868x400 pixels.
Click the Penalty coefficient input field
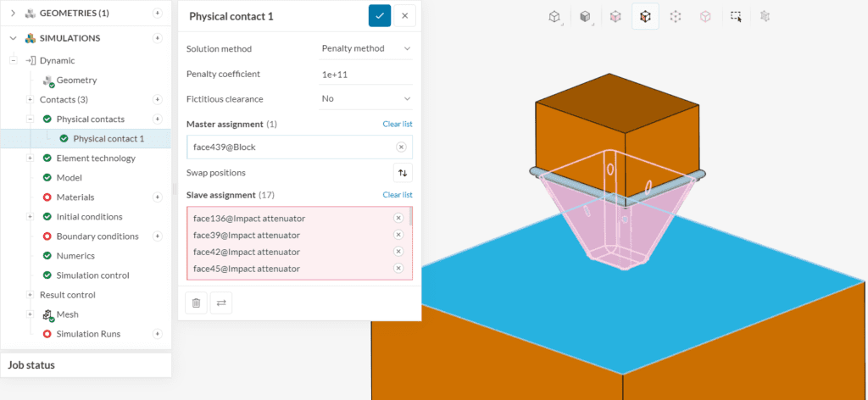(x=365, y=74)
